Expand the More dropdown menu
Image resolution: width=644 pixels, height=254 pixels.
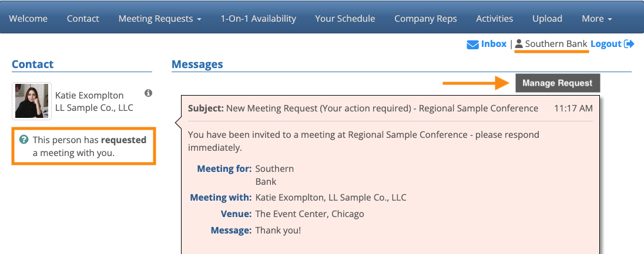596,19
